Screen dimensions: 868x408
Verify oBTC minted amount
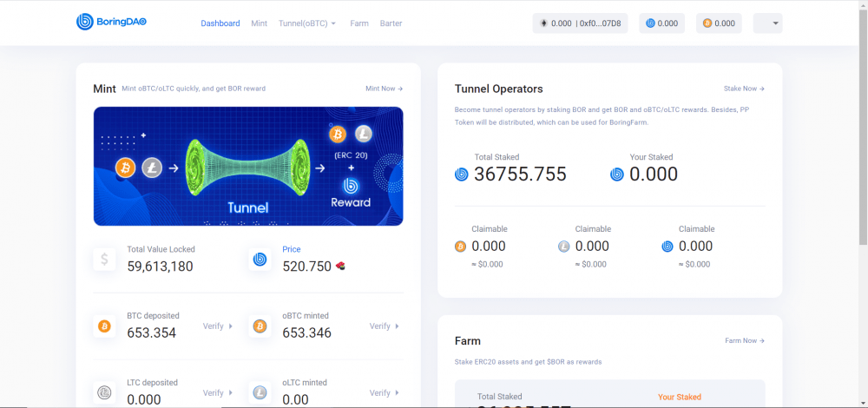tap(385, 326)
